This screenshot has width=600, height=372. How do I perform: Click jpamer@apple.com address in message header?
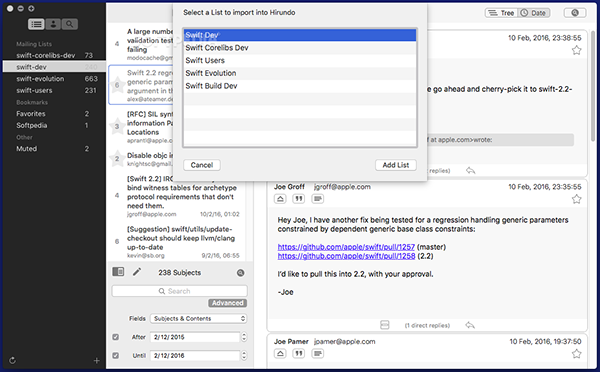pyautogui.click(x=344, y=341)
